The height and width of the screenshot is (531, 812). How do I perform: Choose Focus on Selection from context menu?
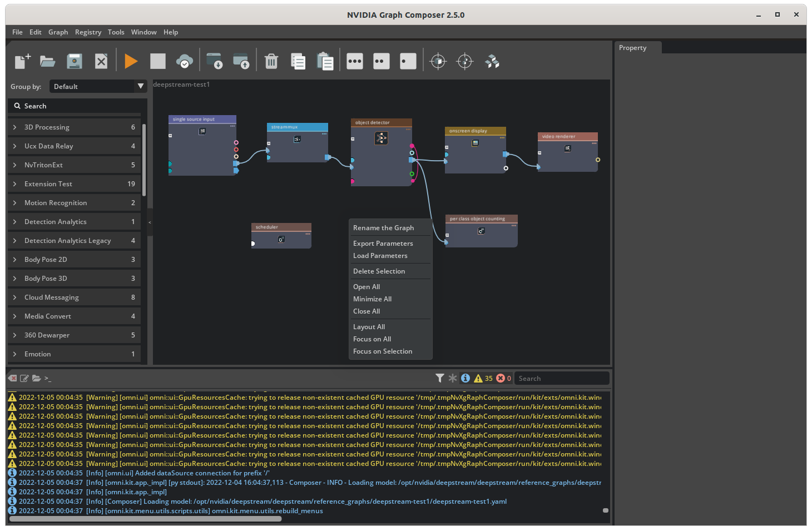click(390, 351)
